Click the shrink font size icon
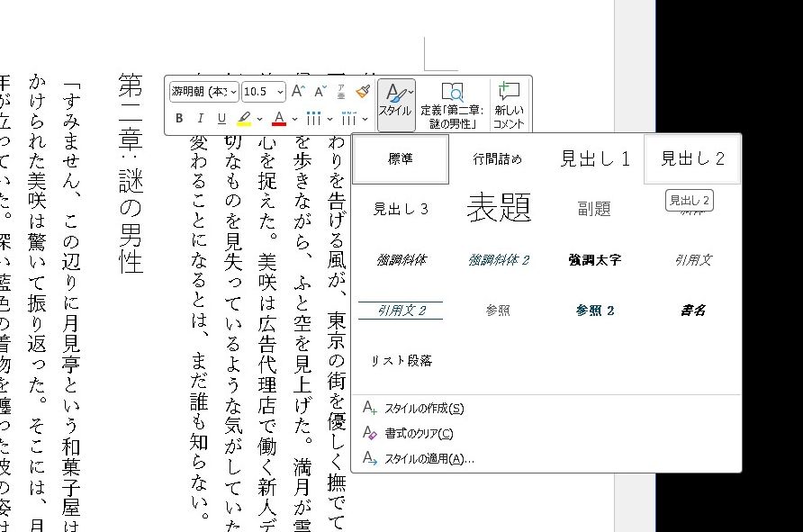This screenshot has height=532, width=803. 320,92
